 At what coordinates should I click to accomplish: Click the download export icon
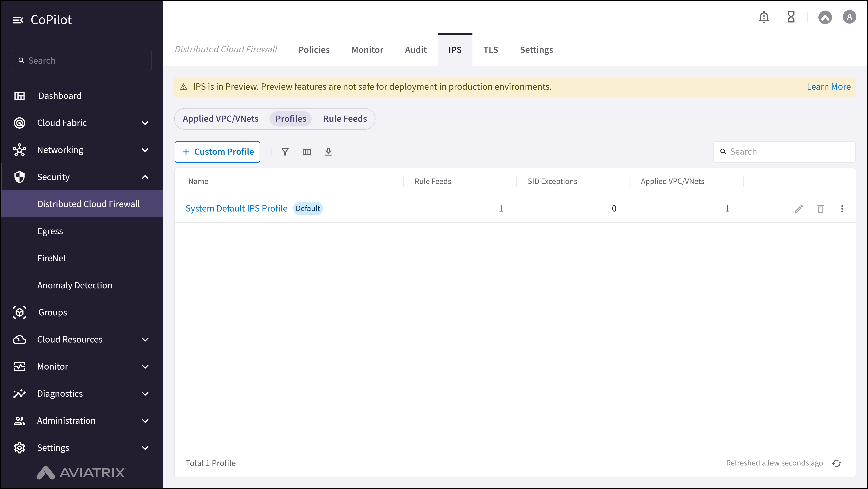[328, 152]
